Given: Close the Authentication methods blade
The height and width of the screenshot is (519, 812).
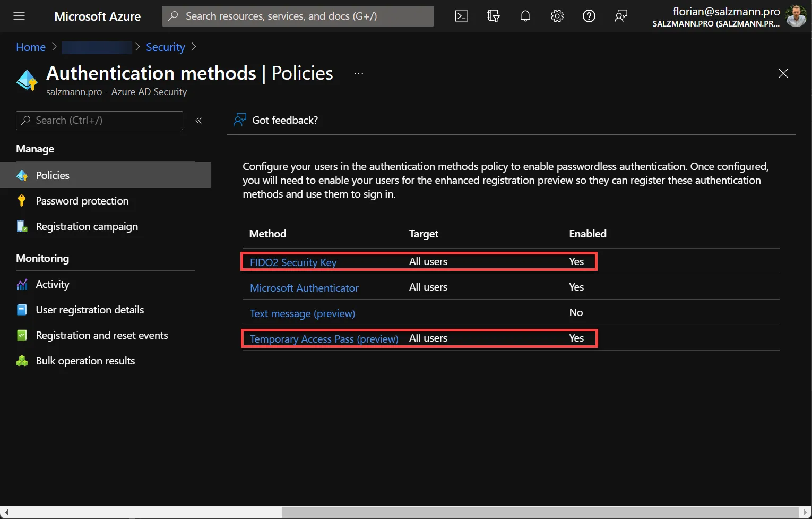Looking at the screenshot, I should click(x=783, y=73).
